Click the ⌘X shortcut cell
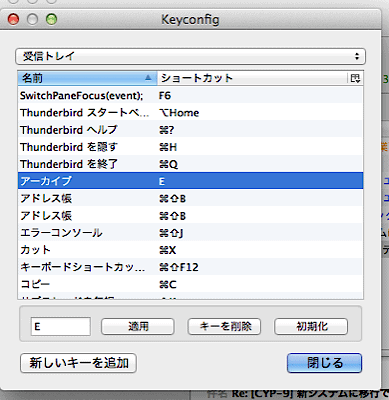Image resolution: width=389 pixels, height=400 pixels. [x=167, y=250]
